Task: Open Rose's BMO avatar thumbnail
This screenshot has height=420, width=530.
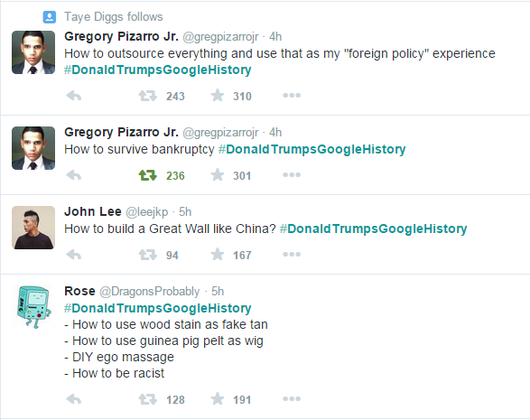Action: pyautogui.click(x=33, y=307)
